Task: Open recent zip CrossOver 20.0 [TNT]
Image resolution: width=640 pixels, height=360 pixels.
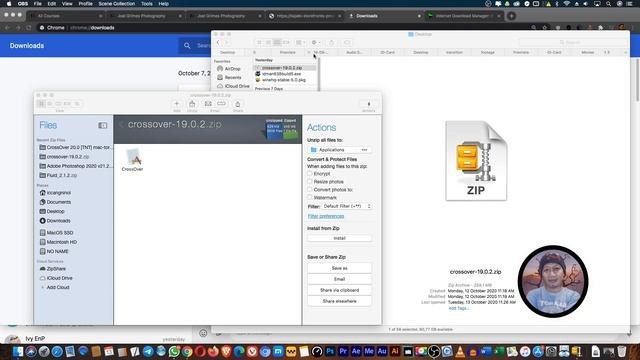Action: (75, 147)
